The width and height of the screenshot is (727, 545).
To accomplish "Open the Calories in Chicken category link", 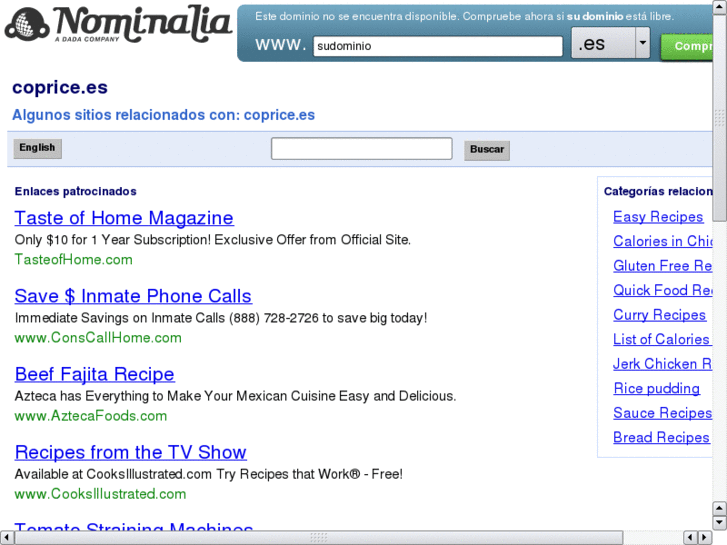I will (x=663, y=241).
